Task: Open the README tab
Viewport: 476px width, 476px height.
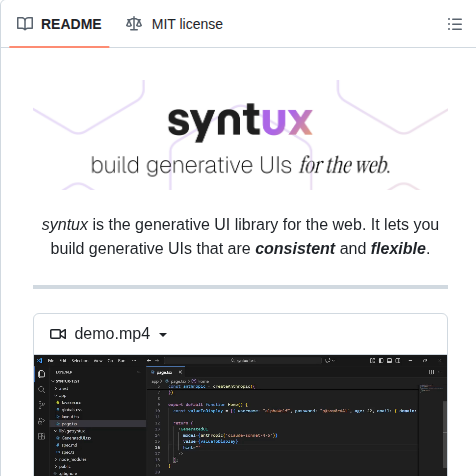Action: pyautogui.click(x=59, y=24)
